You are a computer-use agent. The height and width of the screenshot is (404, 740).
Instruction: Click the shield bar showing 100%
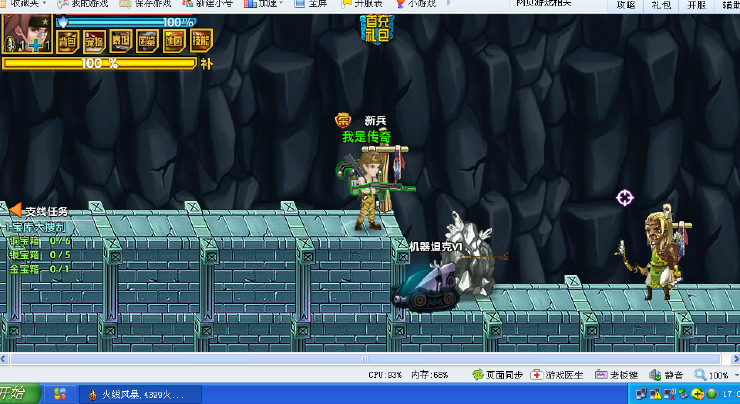[x=126, y=22]
